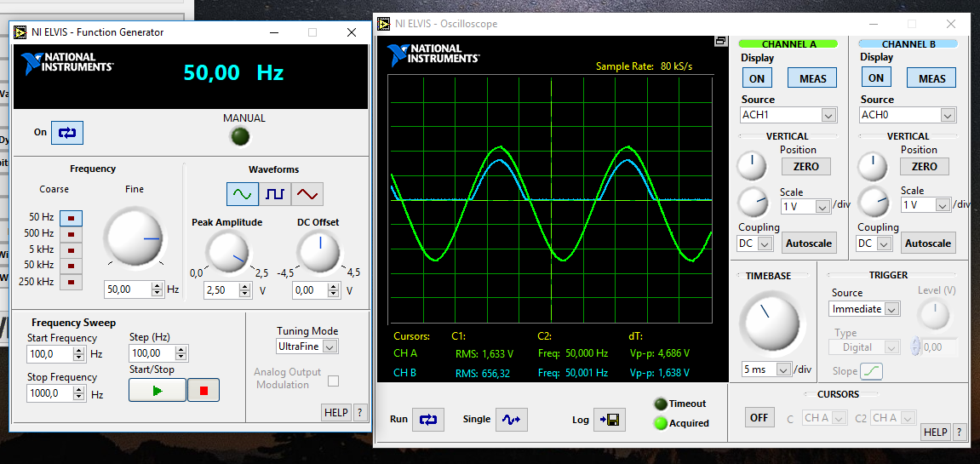Select the 50 Hz coarse range

click(71, 218)
